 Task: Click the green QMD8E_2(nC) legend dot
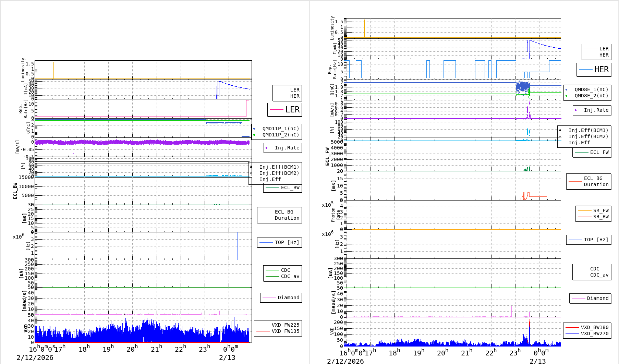tap(566, 96)
